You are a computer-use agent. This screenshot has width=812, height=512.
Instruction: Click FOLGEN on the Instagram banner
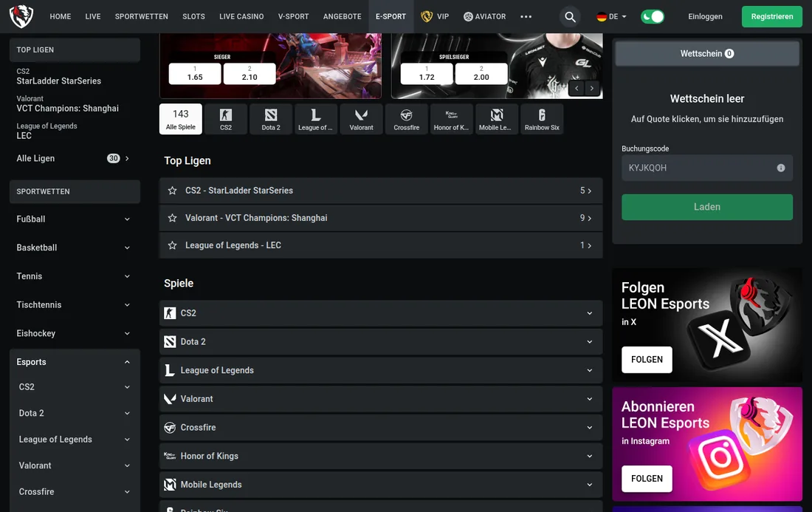click(647, 479)
